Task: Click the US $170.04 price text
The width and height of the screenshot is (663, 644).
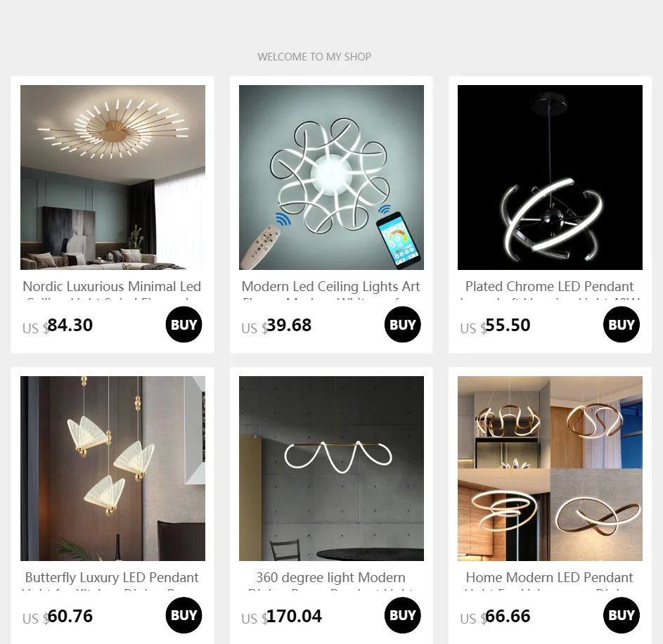Action: 282,617
